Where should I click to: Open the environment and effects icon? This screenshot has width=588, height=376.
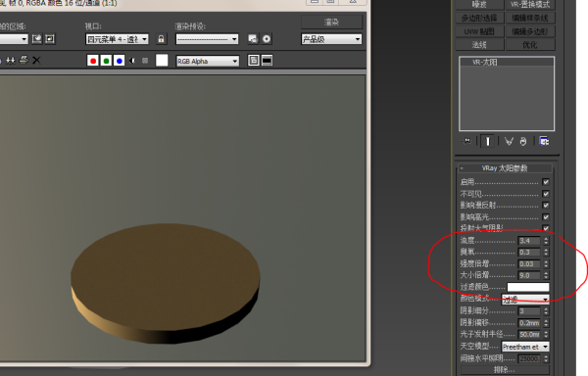(x=267, y=39)
